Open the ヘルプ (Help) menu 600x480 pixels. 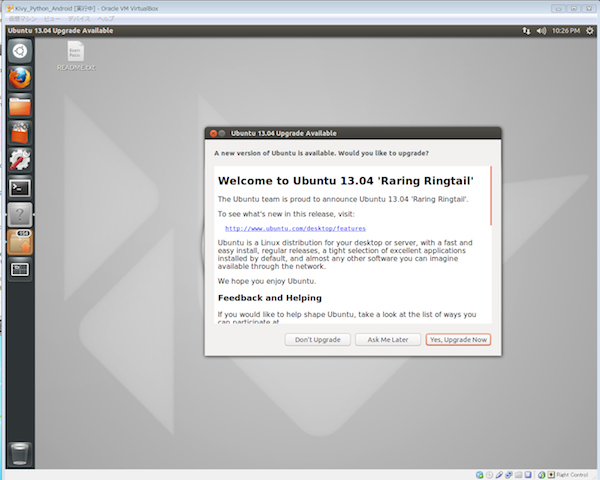click(x=106, y=19)
